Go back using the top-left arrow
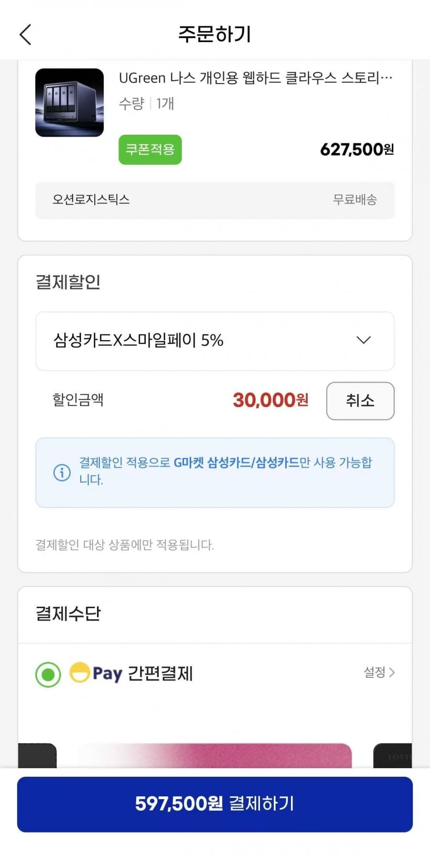This screenshot has width=430, height=868. tap(25, 34)
